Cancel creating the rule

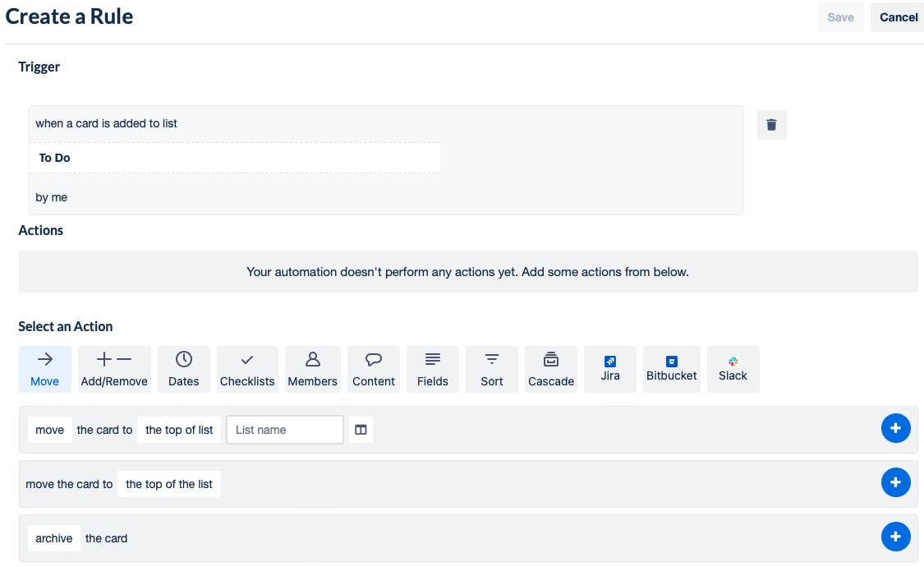point(898,17)
